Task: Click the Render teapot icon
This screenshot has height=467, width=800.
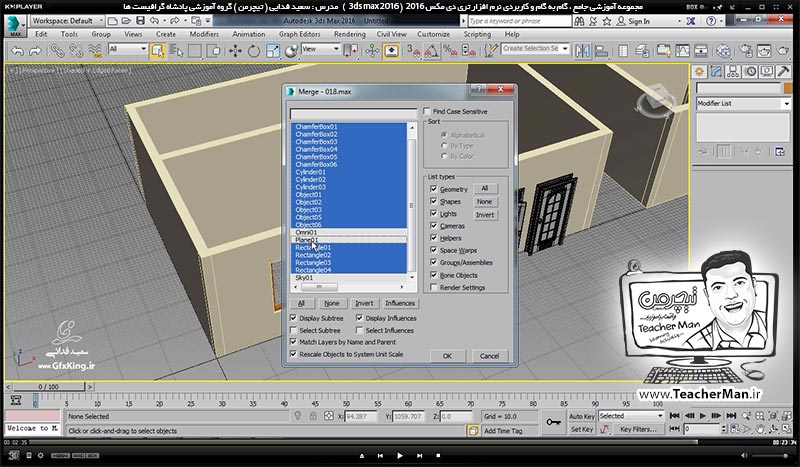Action: (783, 51)
